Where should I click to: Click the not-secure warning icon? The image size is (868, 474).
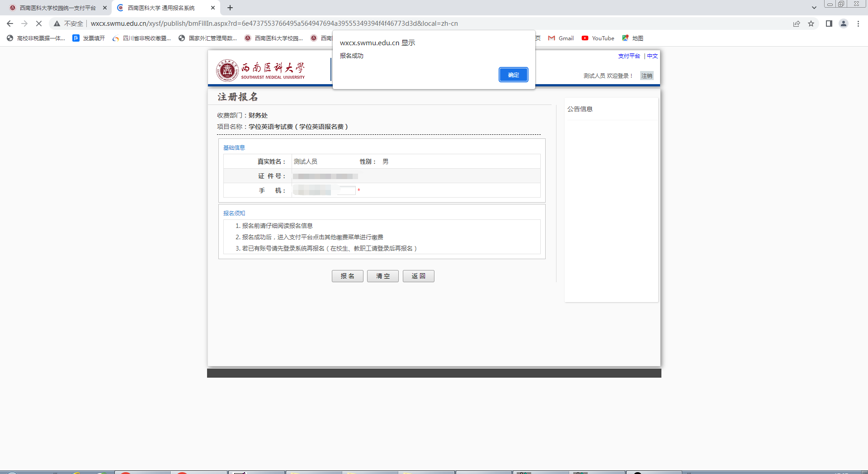[57, 24]
